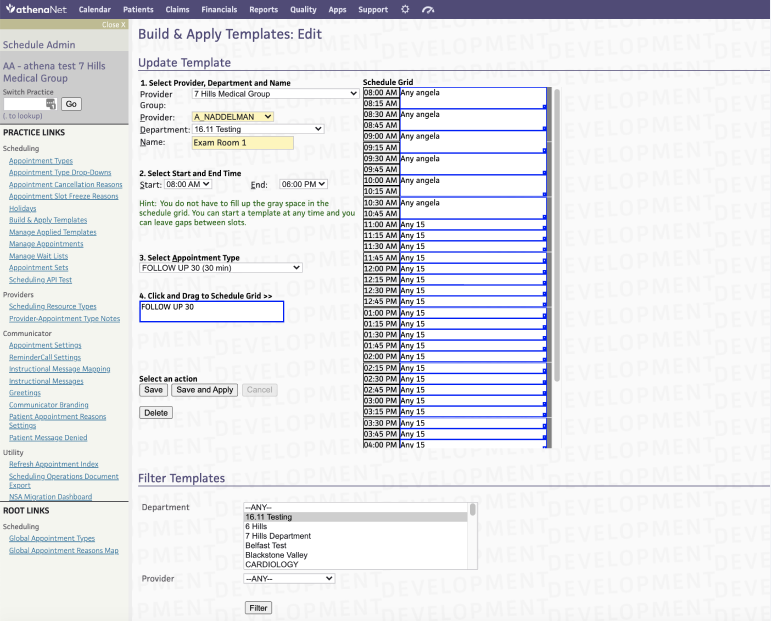
Task: Open Build & Apply Templates link
Action: click(48, 220)
